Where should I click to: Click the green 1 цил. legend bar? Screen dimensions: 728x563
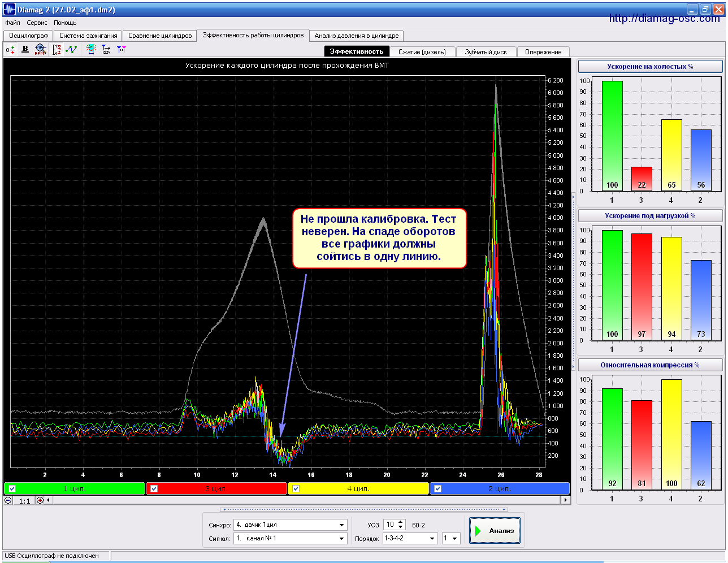point(75,488)
